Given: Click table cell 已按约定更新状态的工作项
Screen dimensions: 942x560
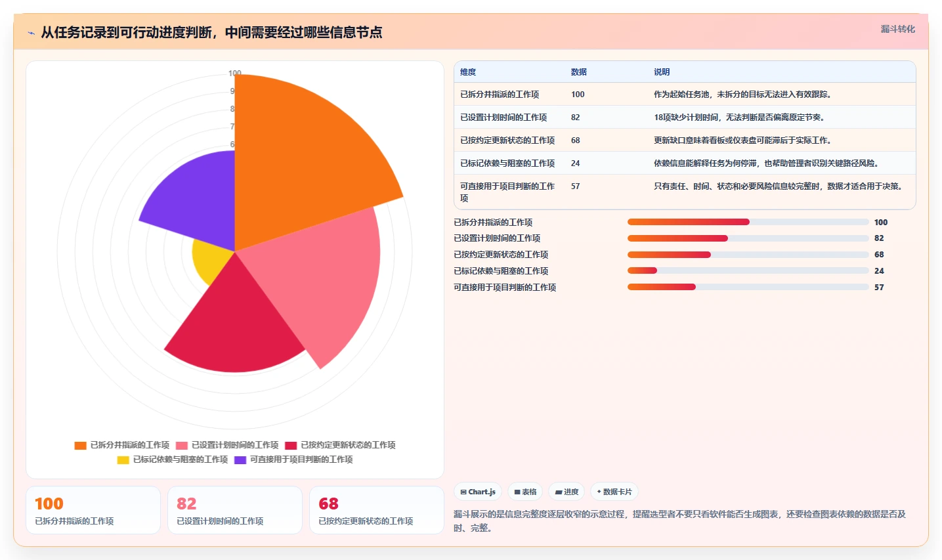Looking at the screenshot, I should click(x=507, y=140).
